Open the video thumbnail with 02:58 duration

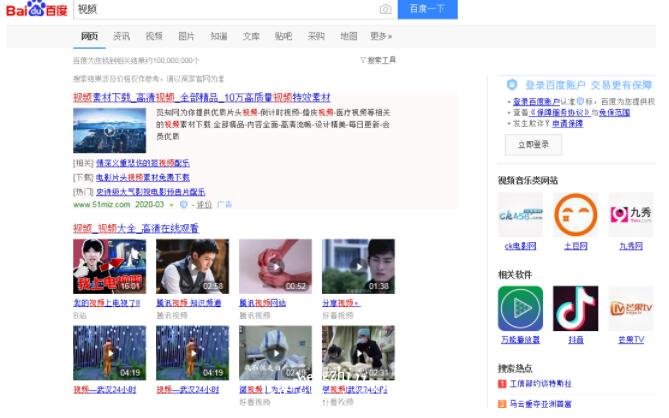coord(191,266)
